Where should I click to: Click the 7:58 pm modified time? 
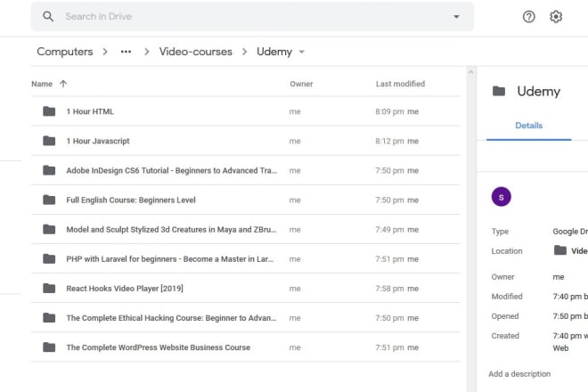[x=389, y=289]
